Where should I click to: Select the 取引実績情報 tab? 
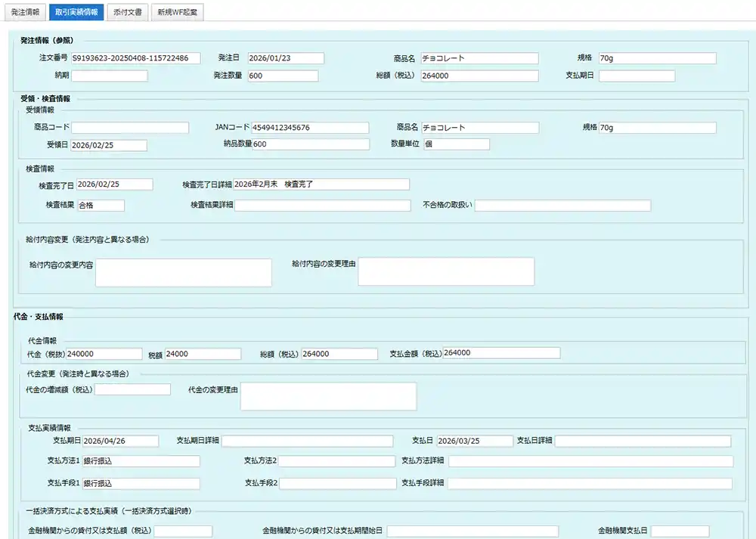[76, 12]
